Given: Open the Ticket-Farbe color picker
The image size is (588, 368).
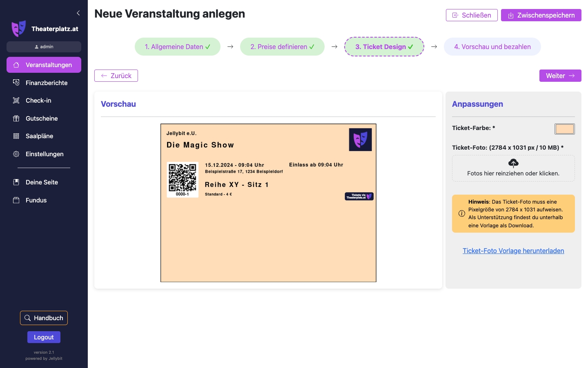Looking at the screenshot, I should tap(565, 129).
